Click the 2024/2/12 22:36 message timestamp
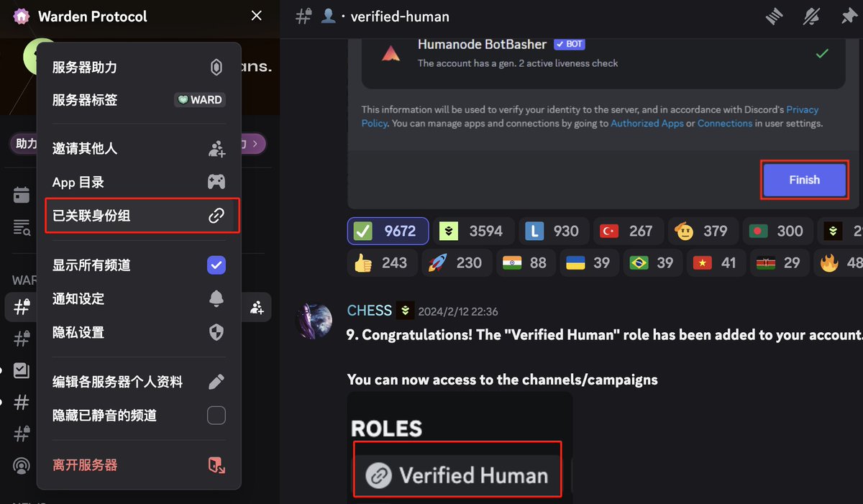This screenshot has height=504, width=863. (458, 311)
